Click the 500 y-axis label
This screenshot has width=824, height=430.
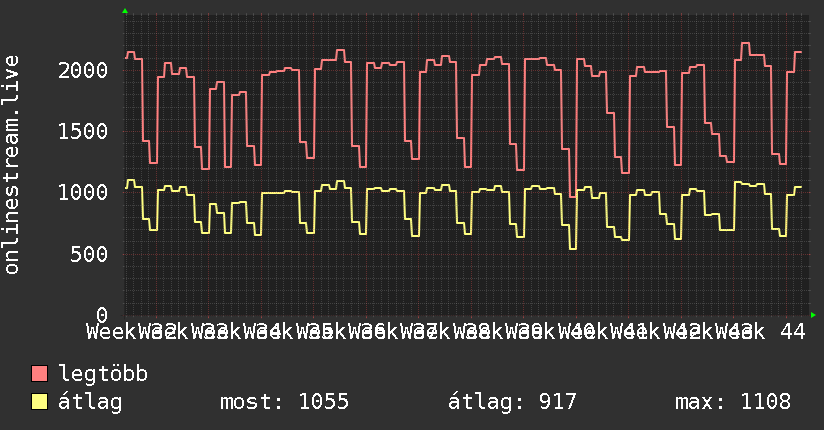click(x=89, y=254)
